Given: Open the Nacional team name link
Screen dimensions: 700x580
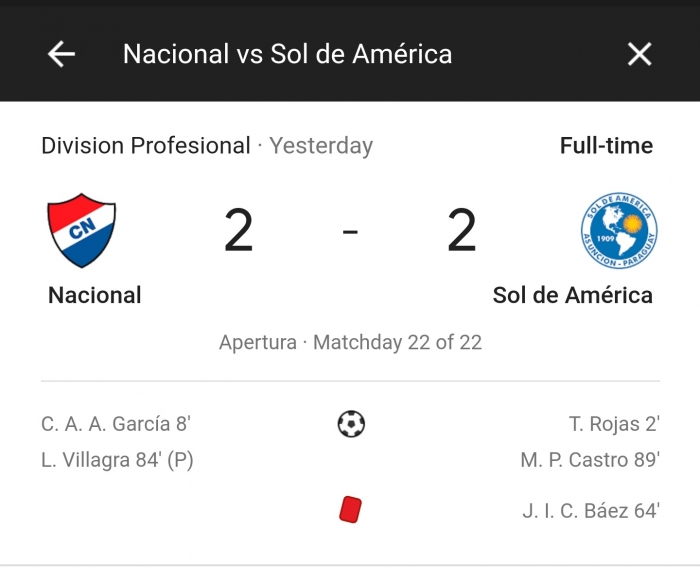Looking at the screenshot, I should click(x=95, y=295).
